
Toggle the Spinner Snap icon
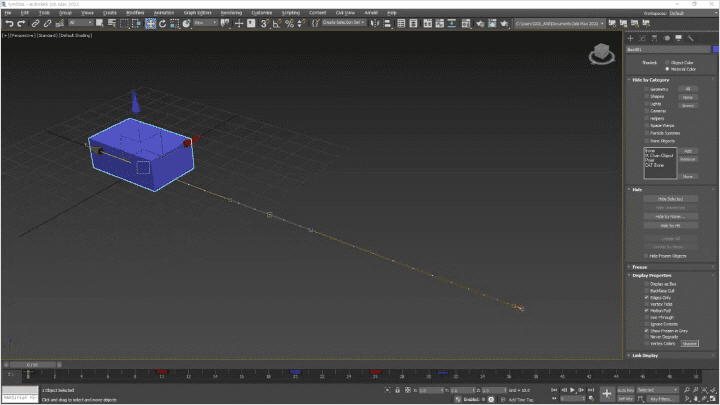pos(301,23)
